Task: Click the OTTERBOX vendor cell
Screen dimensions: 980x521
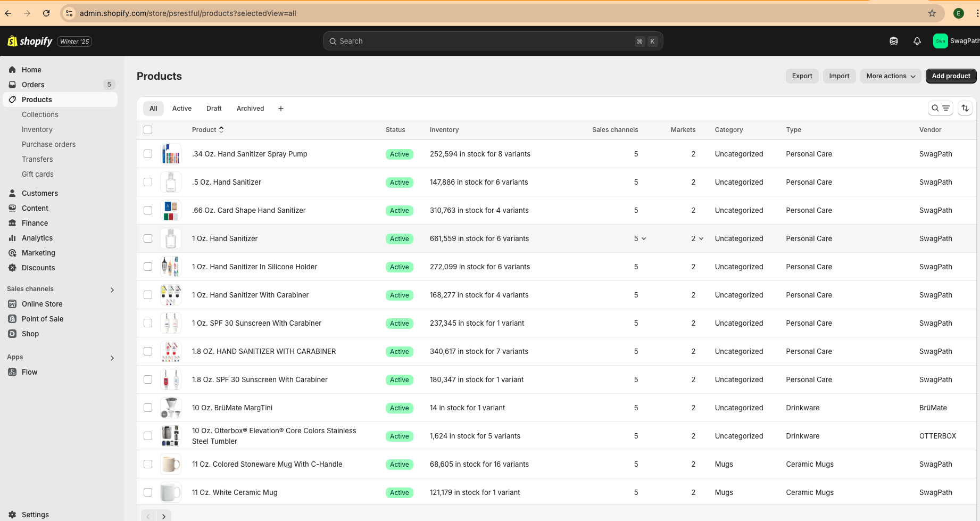Action: [x=938, y=436]
